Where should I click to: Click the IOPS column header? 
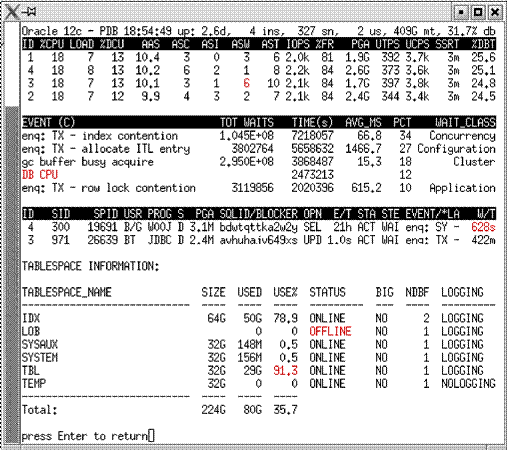pos(298,44)
